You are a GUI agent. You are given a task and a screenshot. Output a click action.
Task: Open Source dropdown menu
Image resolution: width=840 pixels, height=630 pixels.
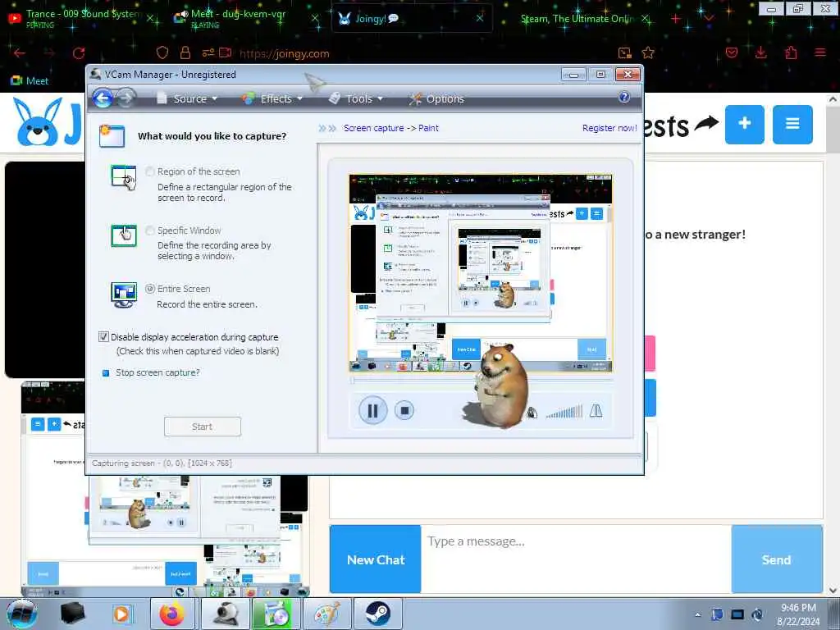(x=187, y=98)
